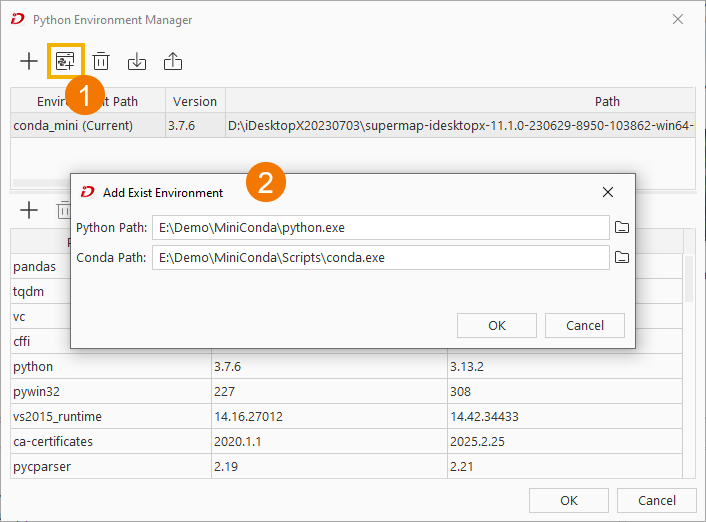Click the Conda Path text field

[380, 258]
